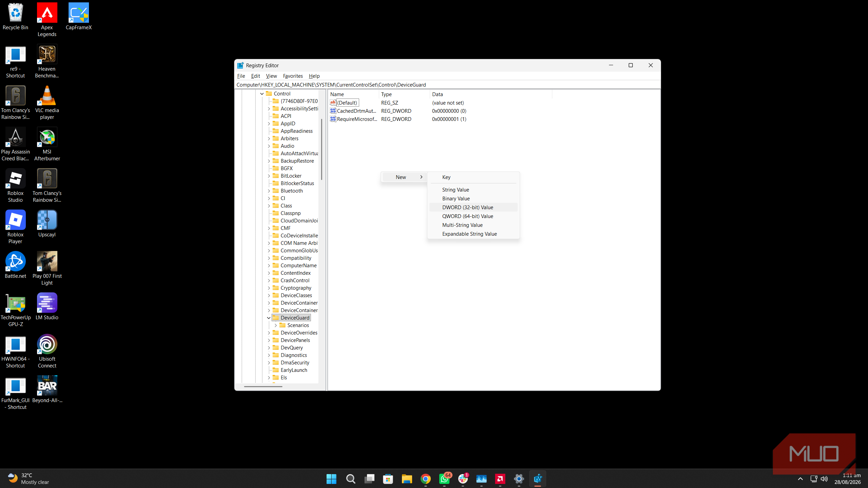Choose QWORD (64-bit) Value from submenu
This screenshot has width=868, height=488.
pyautogui.click(x=473, y=216)
